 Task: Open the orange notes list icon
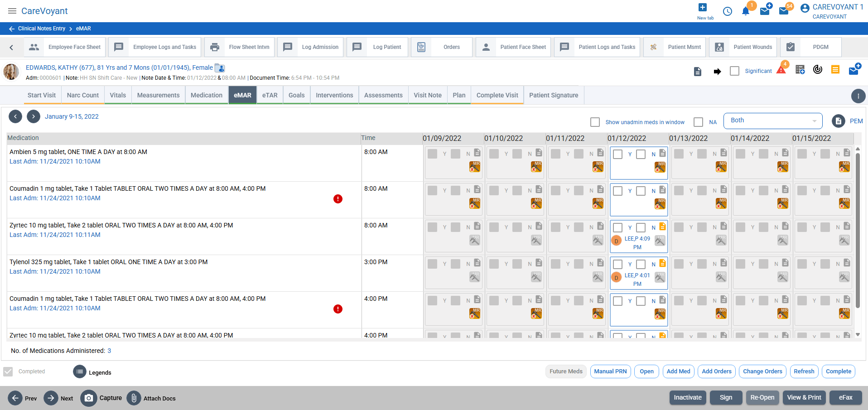pyautogui.click(x=835, y=69)
